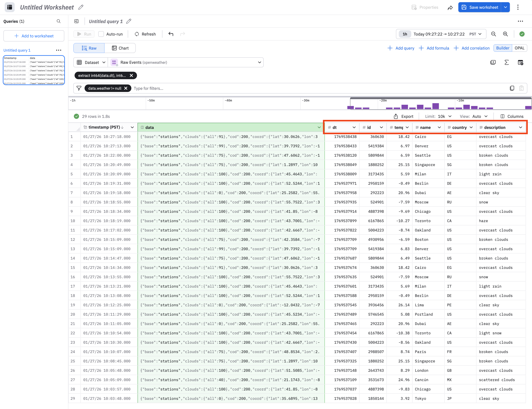This screenshot has width=532, height=409.
Task: Click the sigma aggregate icon
Action: (x=507, y=63)
